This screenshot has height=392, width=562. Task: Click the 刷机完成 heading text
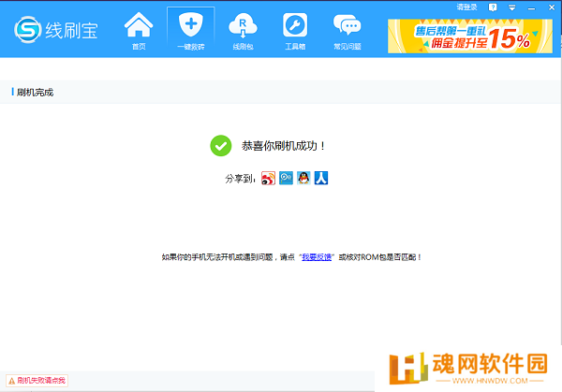point(36,93)
